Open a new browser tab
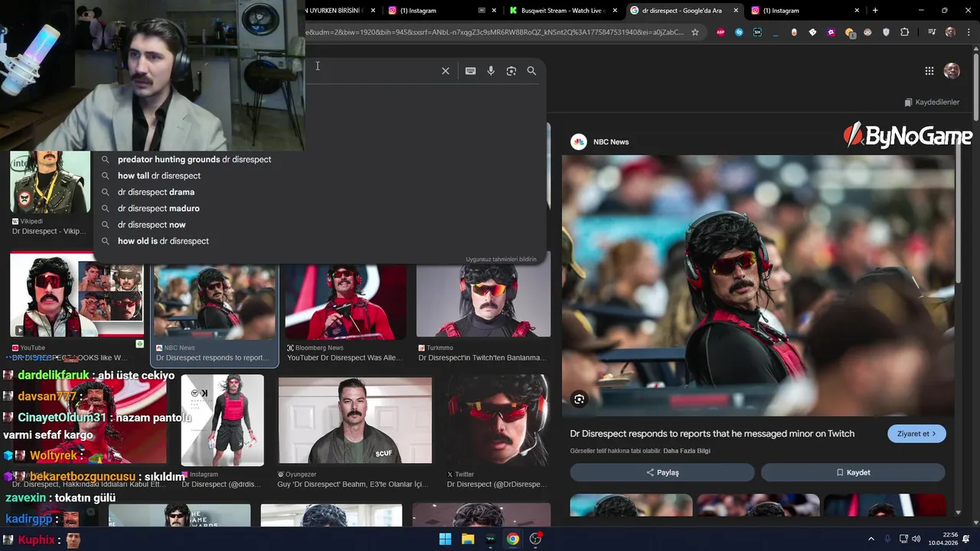The image size is (980, 551). tap(875, 11)
